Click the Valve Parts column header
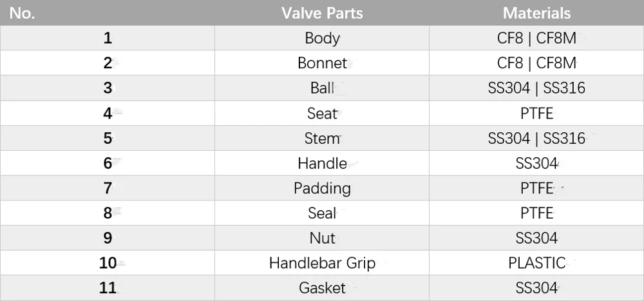The width and height of the screenshot is (644, 301). pos(322,13)
